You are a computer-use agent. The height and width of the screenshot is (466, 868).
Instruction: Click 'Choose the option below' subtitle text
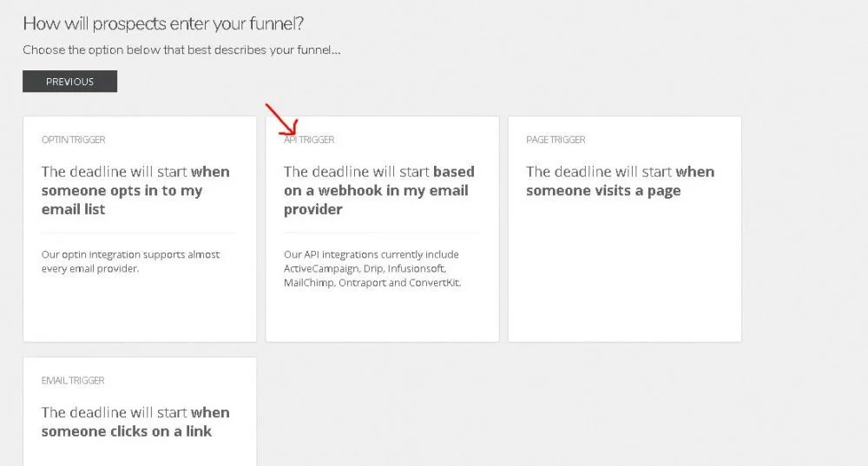(x=181, y=49)
